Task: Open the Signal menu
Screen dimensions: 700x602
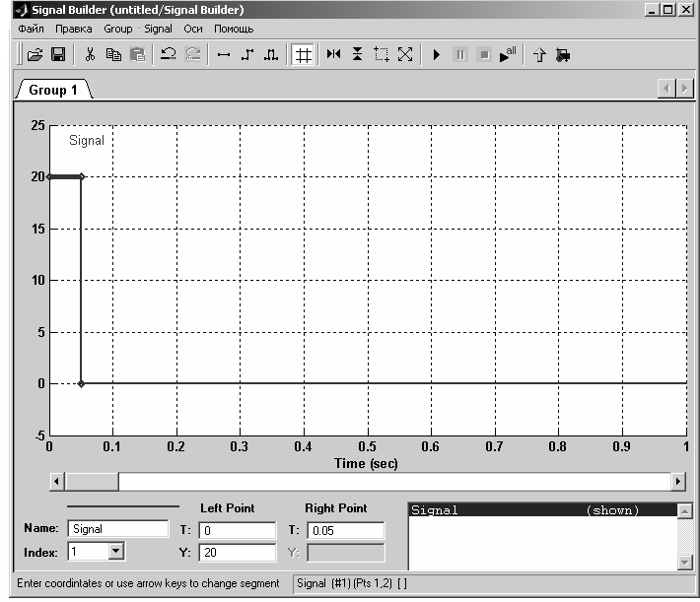Action: tap(158, 30)
